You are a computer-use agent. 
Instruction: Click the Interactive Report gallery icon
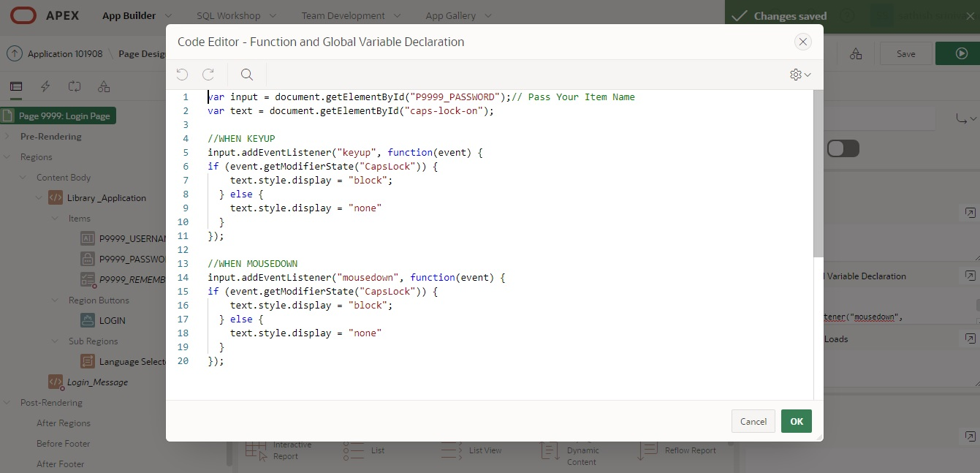pyautogui.click(x=256, y=450)
